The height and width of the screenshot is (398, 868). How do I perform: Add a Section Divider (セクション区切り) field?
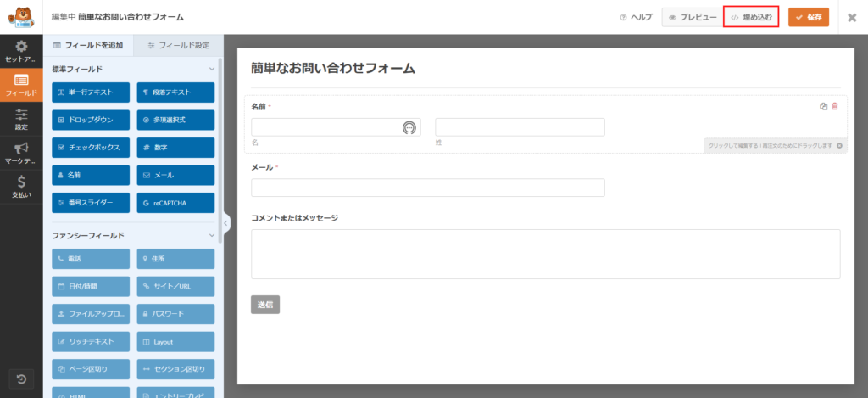tap(175, 369)
